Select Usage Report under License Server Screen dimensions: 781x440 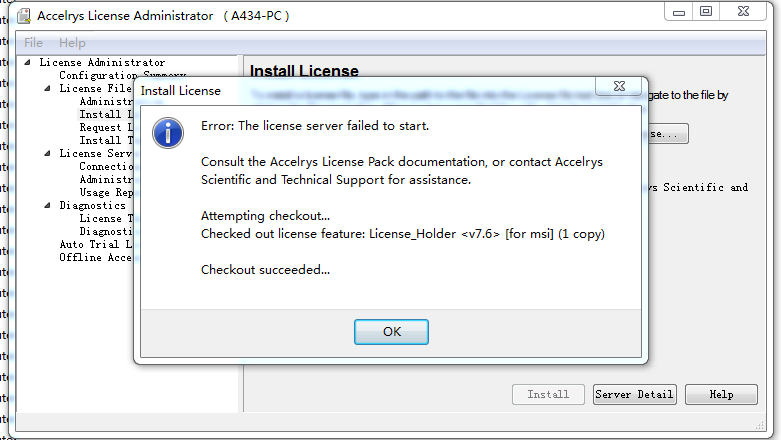[x=106, y=193]
